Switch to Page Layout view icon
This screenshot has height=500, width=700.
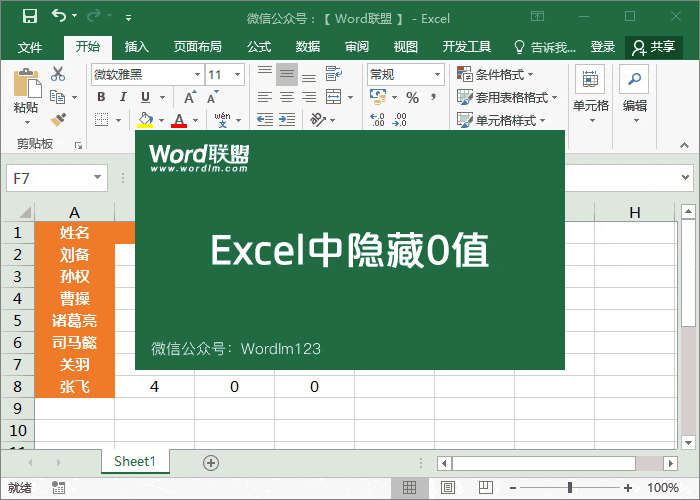pos(447,488)
